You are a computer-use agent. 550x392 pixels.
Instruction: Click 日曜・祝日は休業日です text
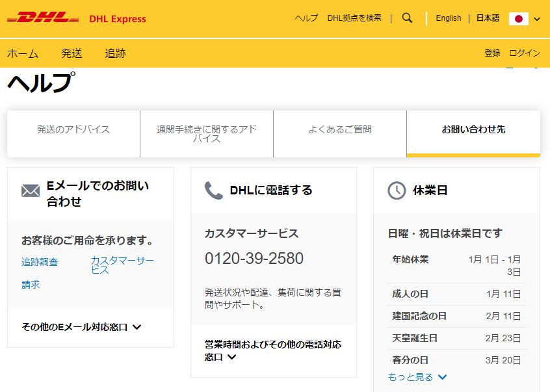point(445,233)
